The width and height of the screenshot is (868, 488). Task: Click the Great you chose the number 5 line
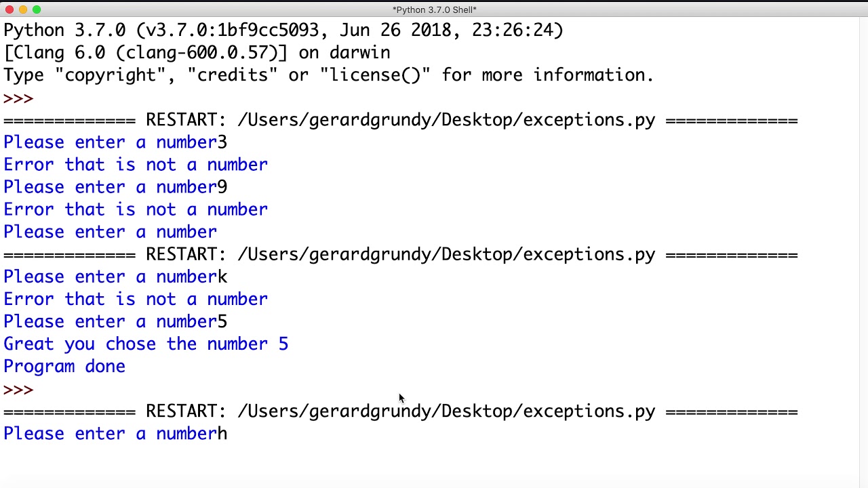[x=146, y=344]
